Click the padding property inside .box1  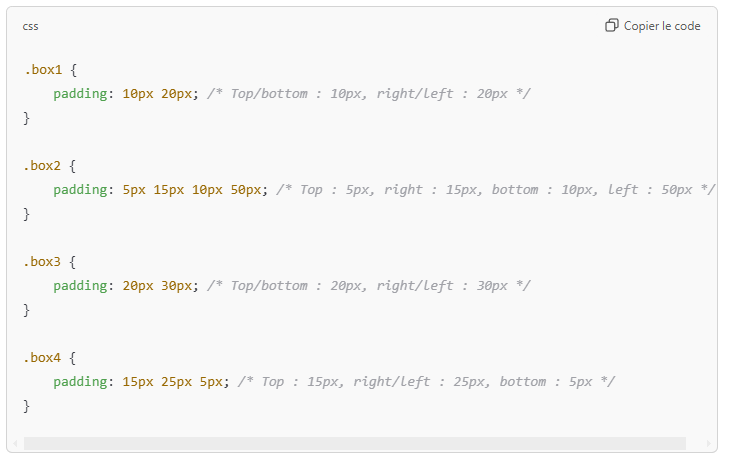tap(82, 94)
